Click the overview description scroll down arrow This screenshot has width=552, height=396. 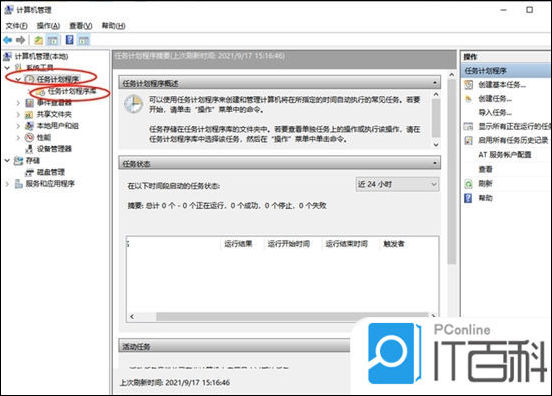tap(436, 145)
